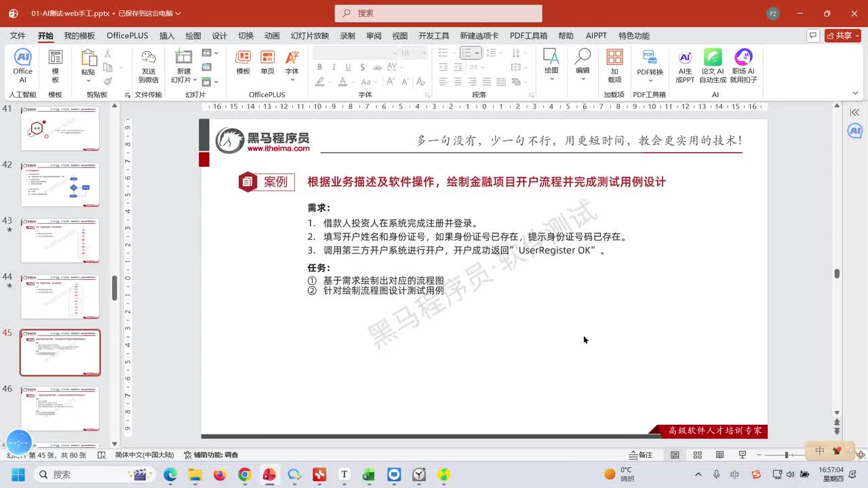This screenshot has height=488, width=868.
Task: Click the Cut scissors icon
Action: coord(107,53)
